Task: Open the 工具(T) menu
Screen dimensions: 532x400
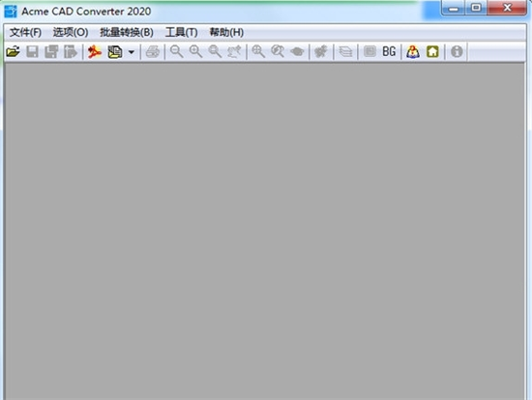Action: (182, 33)
